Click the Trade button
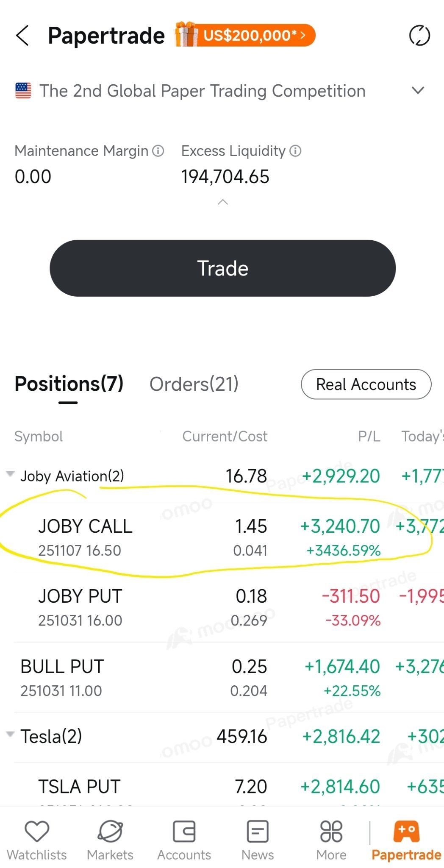This screenshot has width=444, height=868. pyautogui.click(x=223, y=268)
